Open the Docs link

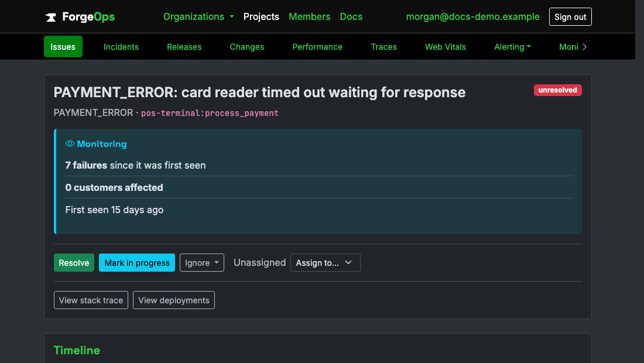[351, 17]
